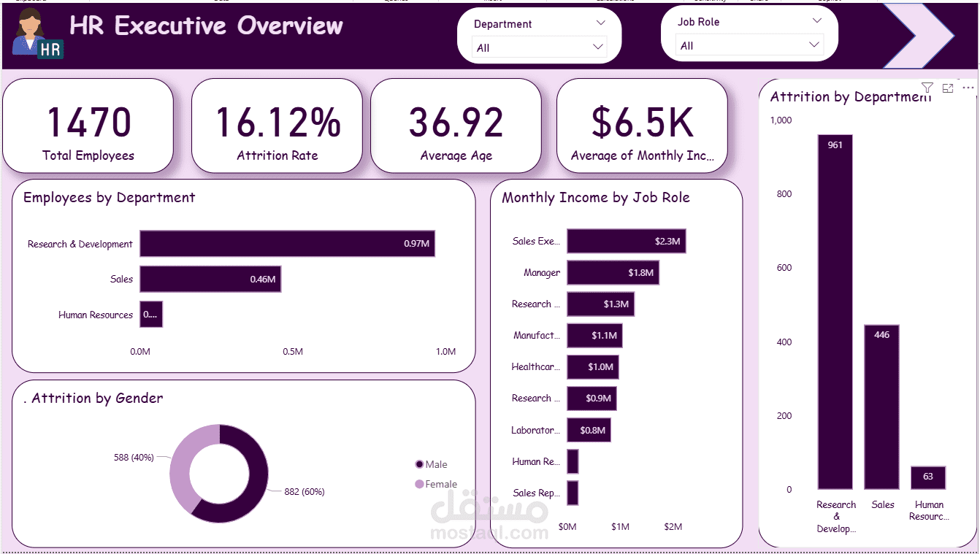Click the $1.3M Research income bar
Image resolution: width=980 pixels, height=554 pixels.
click(x=601, y=304)
